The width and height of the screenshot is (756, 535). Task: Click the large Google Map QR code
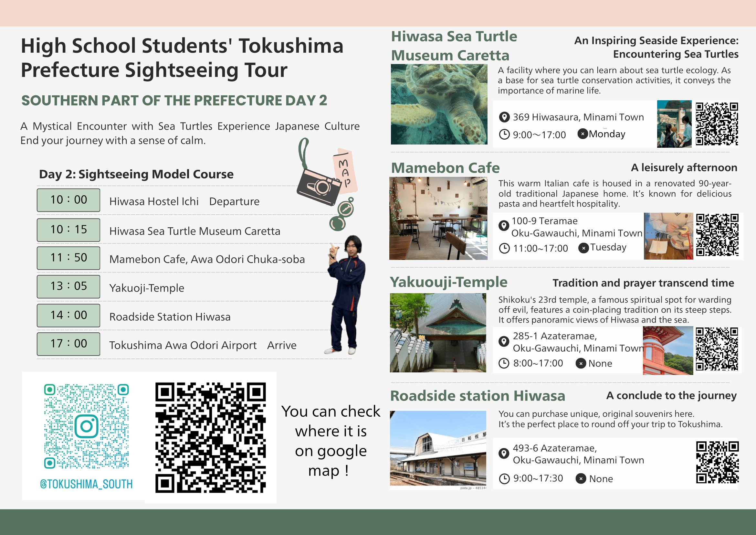210,437
